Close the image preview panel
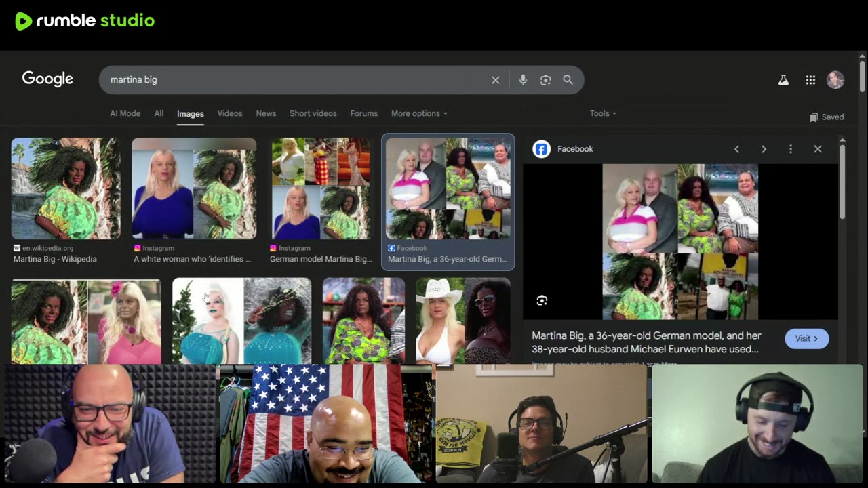Screen dimensions: 868x488 (x=818, y=149)
